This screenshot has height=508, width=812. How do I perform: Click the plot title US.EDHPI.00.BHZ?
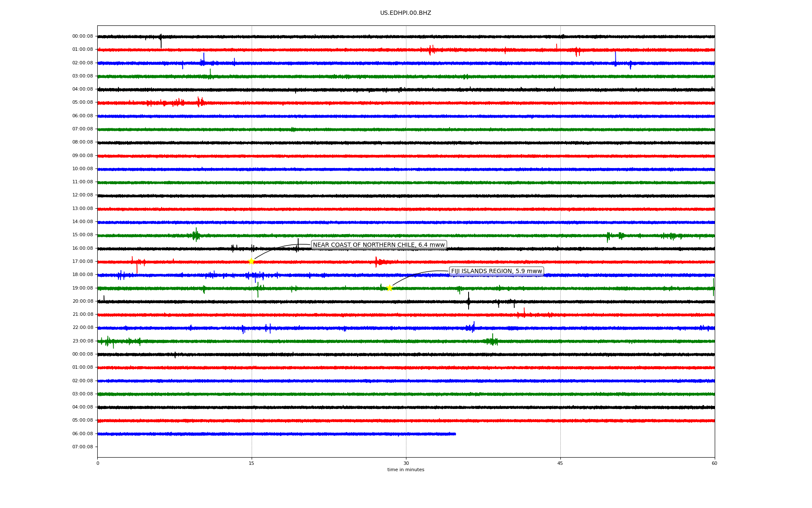tap(406, 13)
